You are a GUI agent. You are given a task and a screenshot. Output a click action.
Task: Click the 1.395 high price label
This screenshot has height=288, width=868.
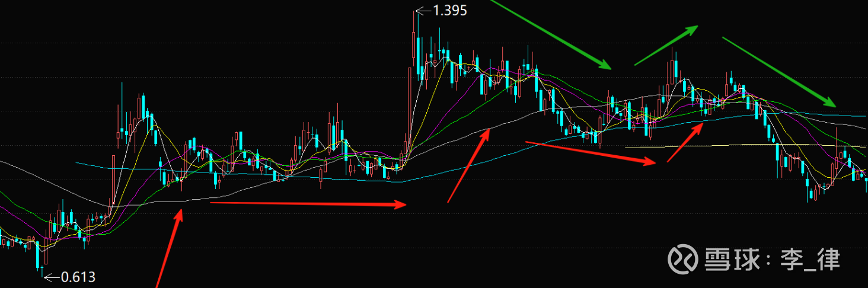tap(450, 10)
